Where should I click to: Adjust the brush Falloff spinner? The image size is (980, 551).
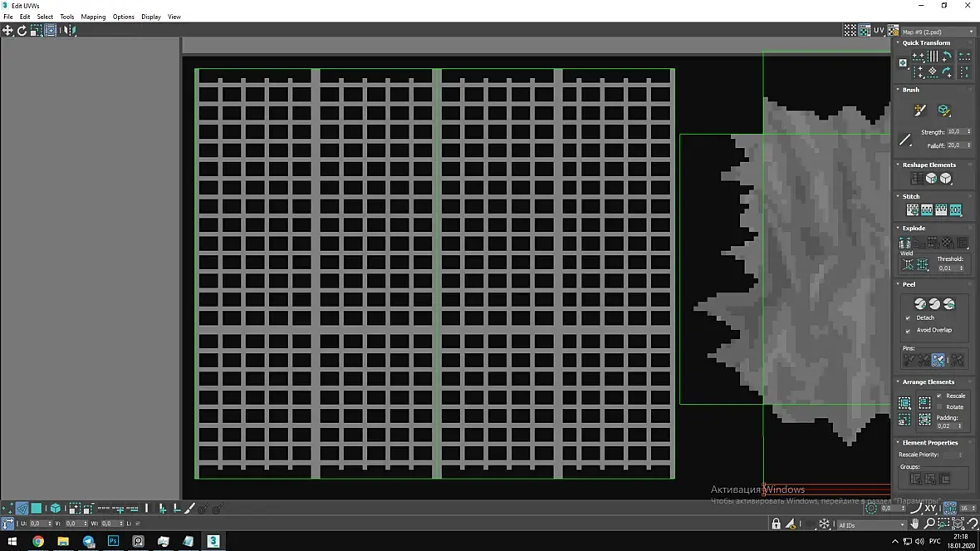[968, 145]
